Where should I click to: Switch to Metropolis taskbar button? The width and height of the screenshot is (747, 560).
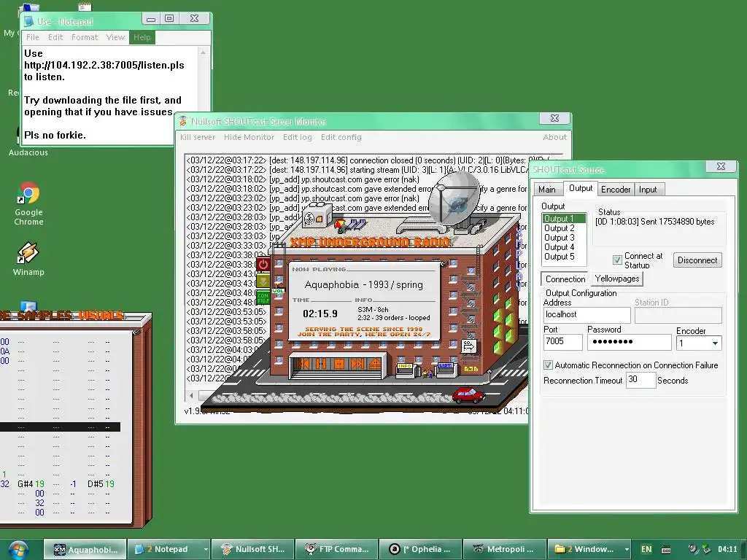coord(504,549)
